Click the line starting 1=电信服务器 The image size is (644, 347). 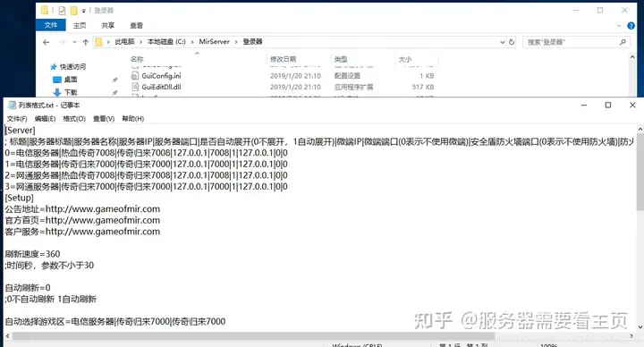click(x=146, y=164)
